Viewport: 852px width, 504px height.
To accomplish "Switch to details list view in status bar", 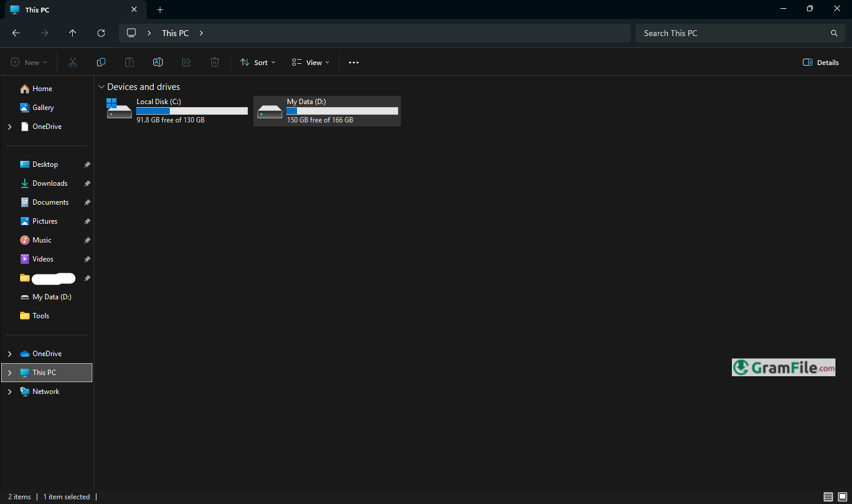I will coord(828,497).
